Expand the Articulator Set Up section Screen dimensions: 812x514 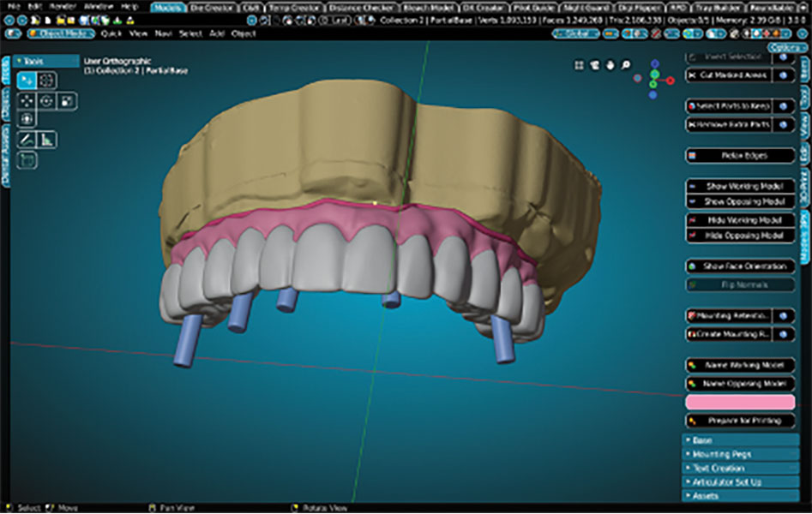tap(739, 481)
